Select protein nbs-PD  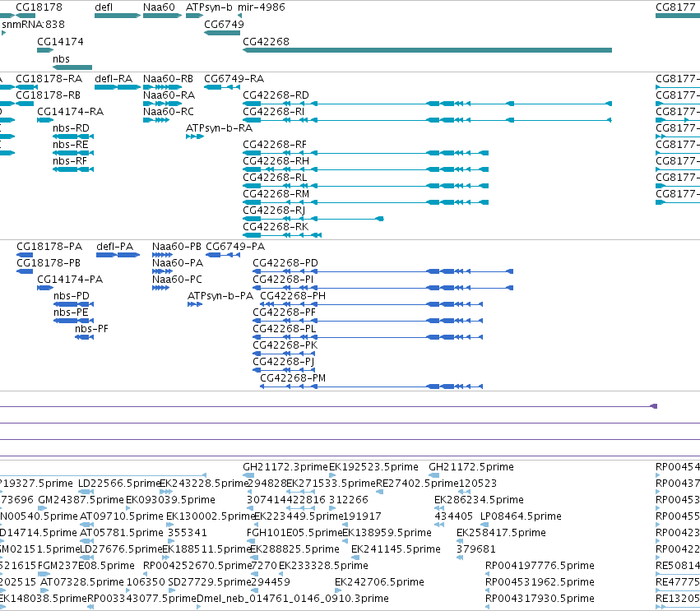[x=72, y=296]
